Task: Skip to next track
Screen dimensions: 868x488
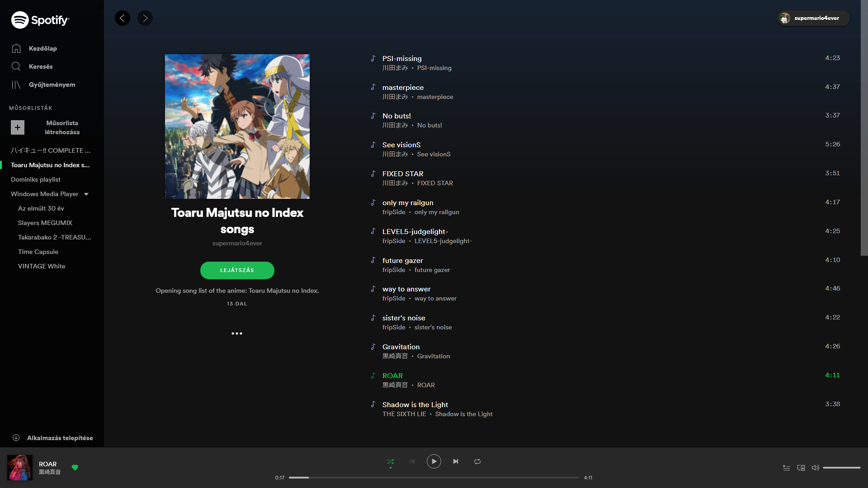Action: (456, 461)
